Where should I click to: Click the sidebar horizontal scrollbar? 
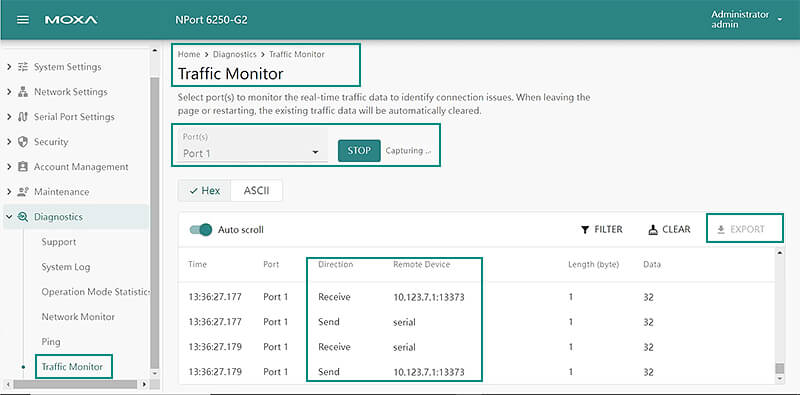coord(76,384)
